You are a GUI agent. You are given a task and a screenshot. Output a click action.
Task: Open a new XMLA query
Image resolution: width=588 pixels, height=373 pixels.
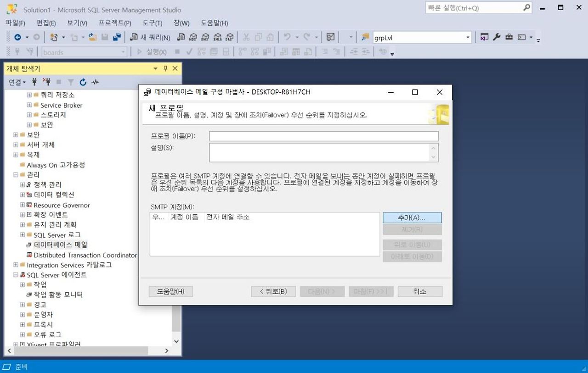(217, 37)
